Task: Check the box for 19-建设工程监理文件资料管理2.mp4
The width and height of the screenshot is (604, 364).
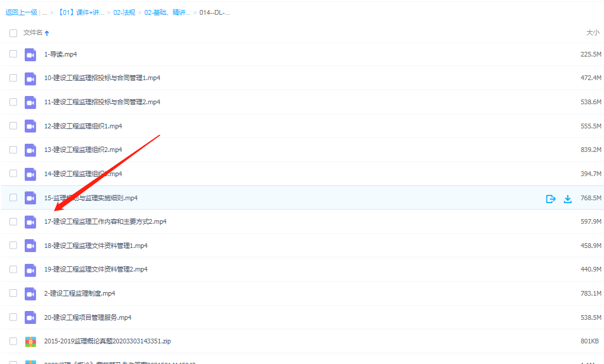Action: [13, 269]
